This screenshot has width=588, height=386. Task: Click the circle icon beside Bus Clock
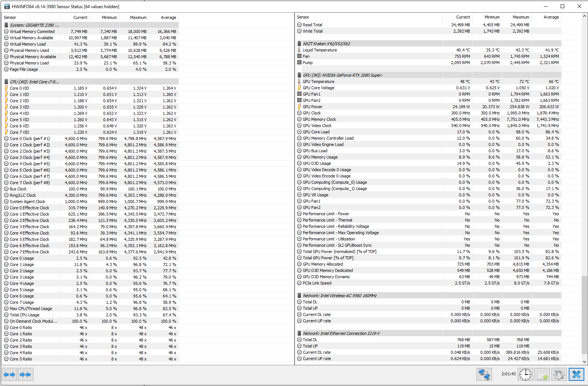click(x=6, y=189)
